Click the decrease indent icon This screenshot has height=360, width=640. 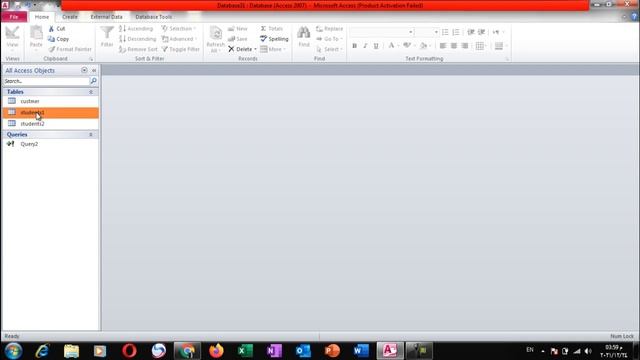tap(471, 32)
